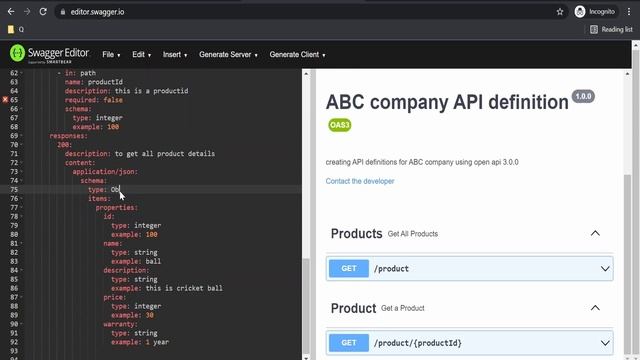This screenshot has height=360, width=640.
Task: Click 'warranty:' on line 90
Action: click(120, 324)
